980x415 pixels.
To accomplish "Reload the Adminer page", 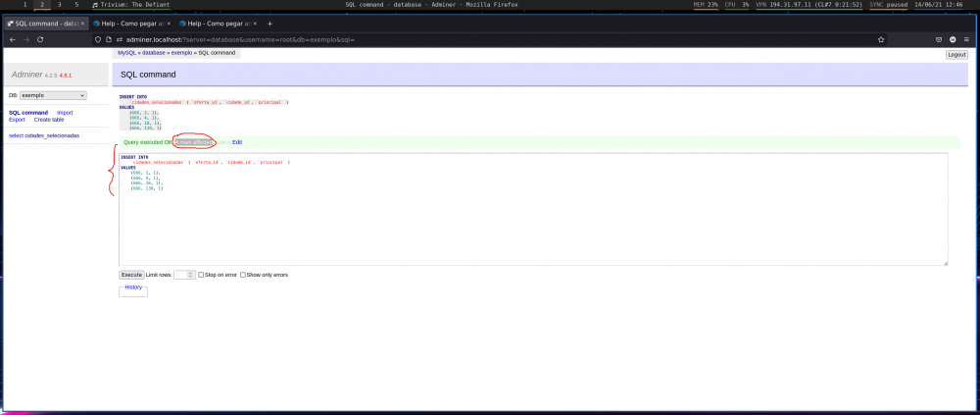I will [39, 39].
